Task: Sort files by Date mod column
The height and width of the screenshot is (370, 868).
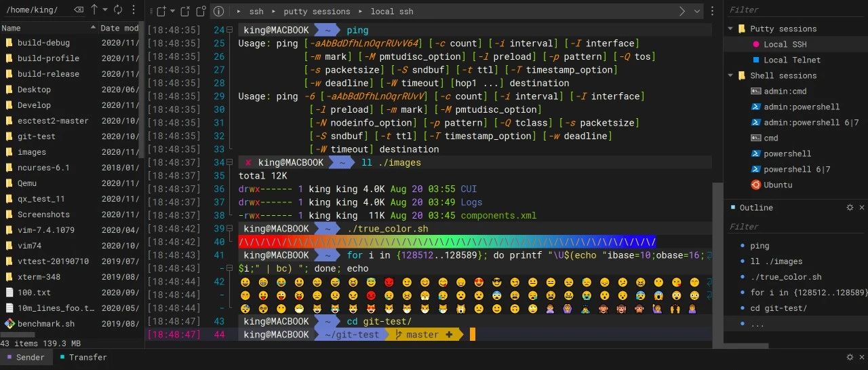Action: pos(119,28)
